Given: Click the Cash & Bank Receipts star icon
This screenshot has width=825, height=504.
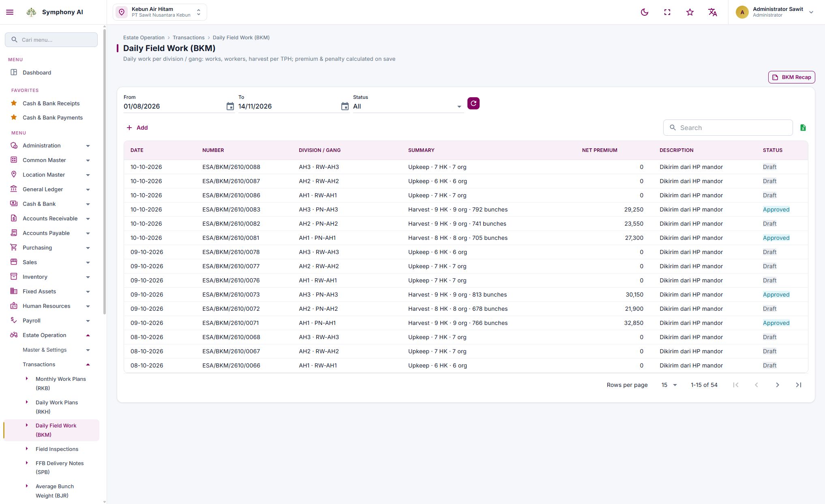Looking at the screenshot, I should pyautogui.click(x=14, y=103).
